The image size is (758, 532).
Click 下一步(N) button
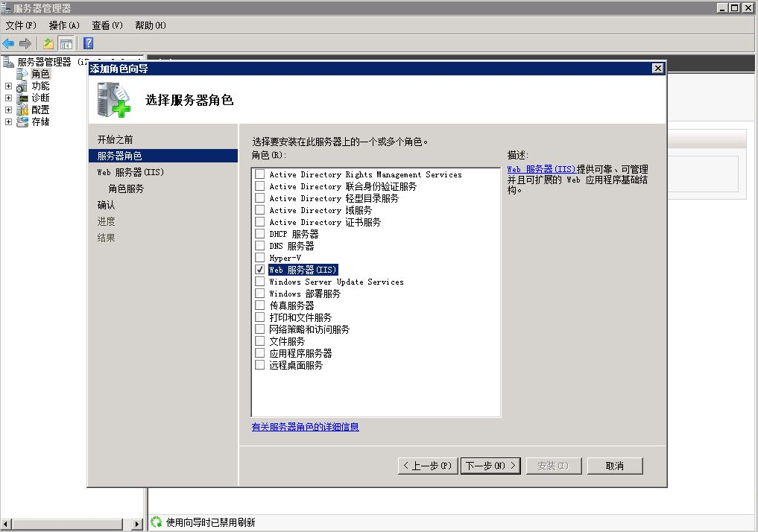pos(490,466)
